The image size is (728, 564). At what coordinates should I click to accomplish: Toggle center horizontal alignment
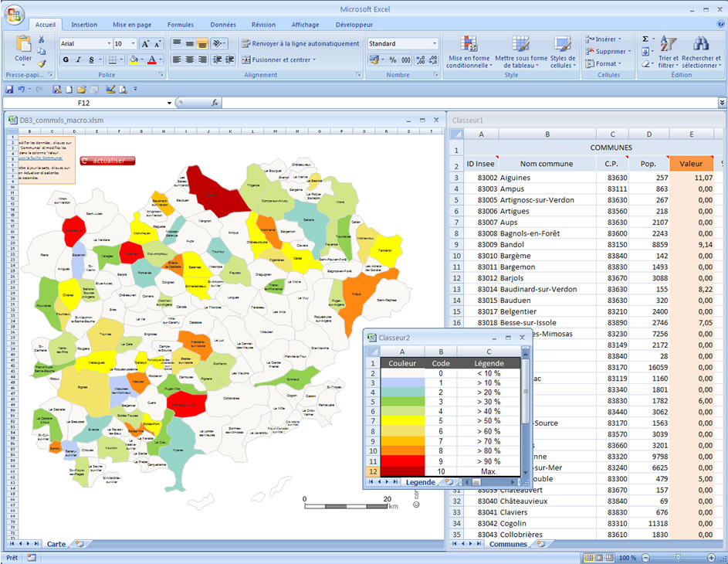click(x=189, y=59)
